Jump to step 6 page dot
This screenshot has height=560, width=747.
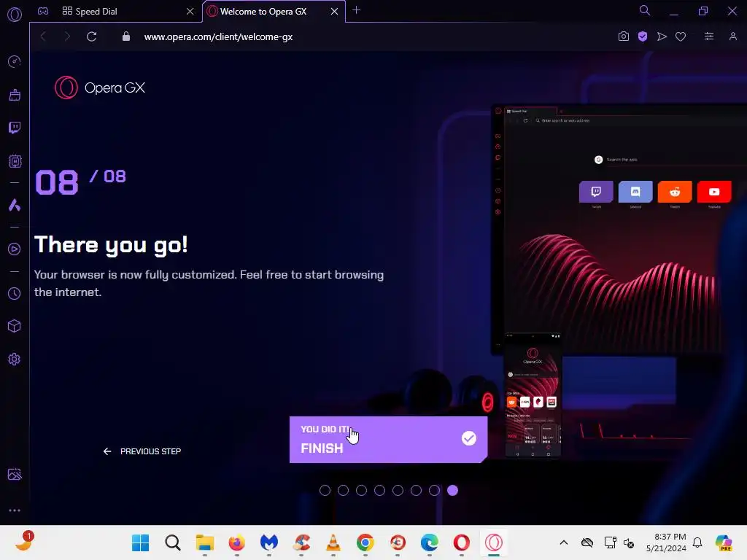pos(416,491)
